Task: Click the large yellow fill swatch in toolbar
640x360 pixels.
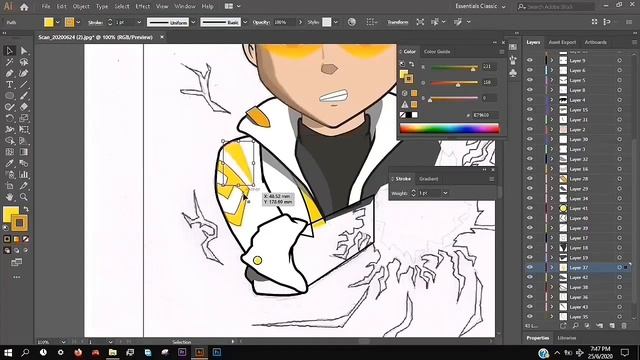Action: tap(11, 214)
